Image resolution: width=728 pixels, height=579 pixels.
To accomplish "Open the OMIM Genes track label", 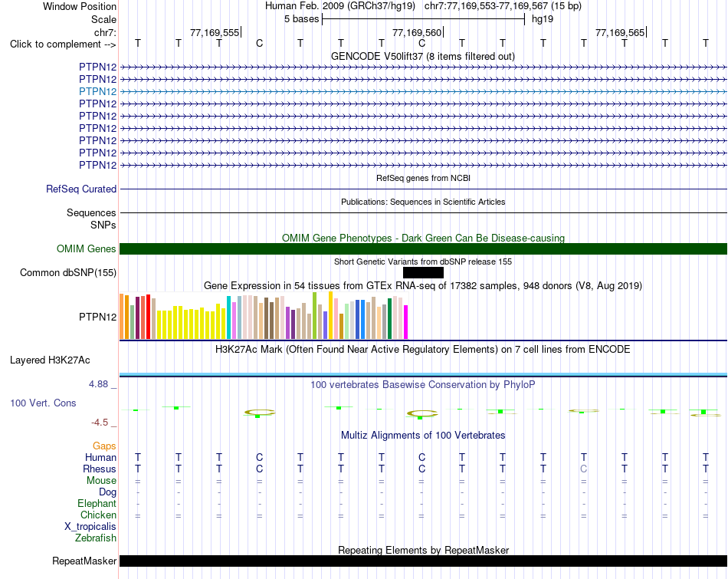I will (87, 248).
